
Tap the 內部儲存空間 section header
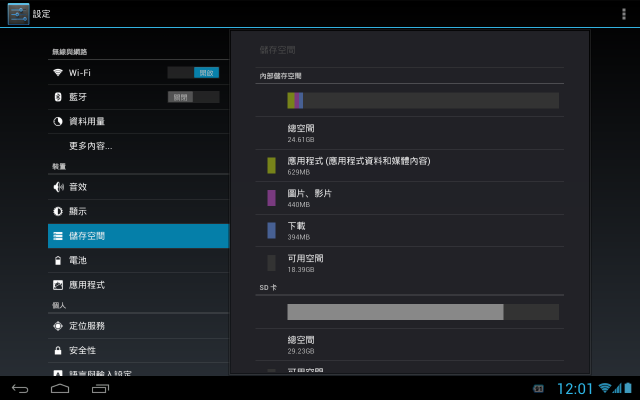click(x=280, y=76)
